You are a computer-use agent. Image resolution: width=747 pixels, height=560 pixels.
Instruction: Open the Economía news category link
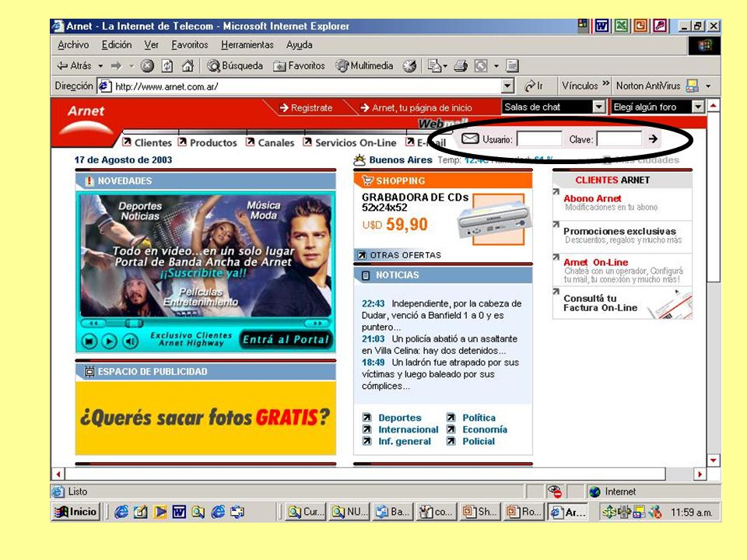click(x=485, y=429)
